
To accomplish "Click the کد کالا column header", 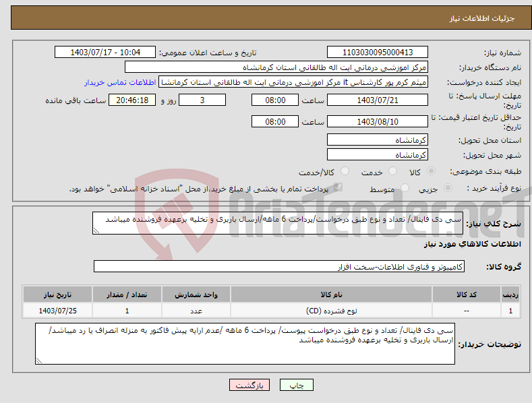I will tap(466, 294).
